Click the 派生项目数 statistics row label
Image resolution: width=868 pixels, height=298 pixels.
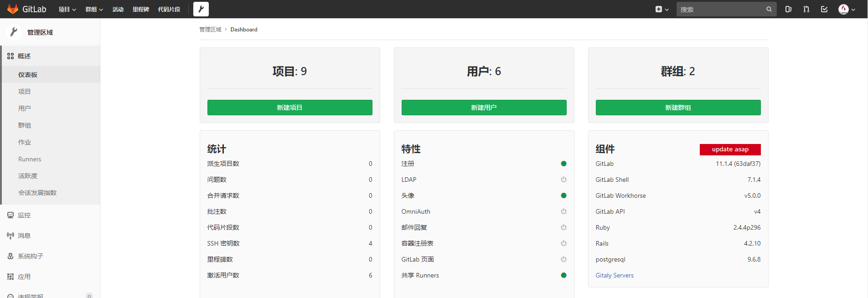pyautogui.click(x=223, y=164)
